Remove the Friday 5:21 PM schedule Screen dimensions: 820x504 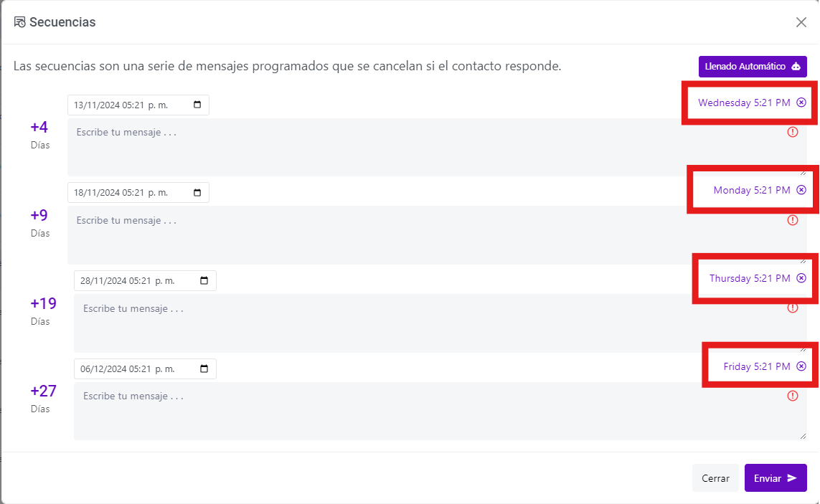801,366
